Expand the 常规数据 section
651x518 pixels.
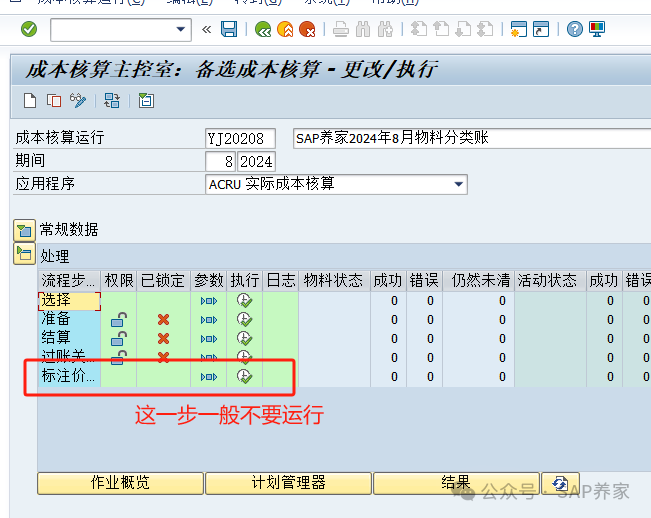pos(24,230)
